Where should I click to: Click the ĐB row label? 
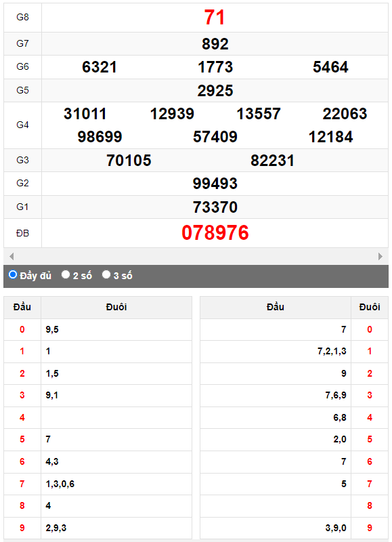[22, 233]
